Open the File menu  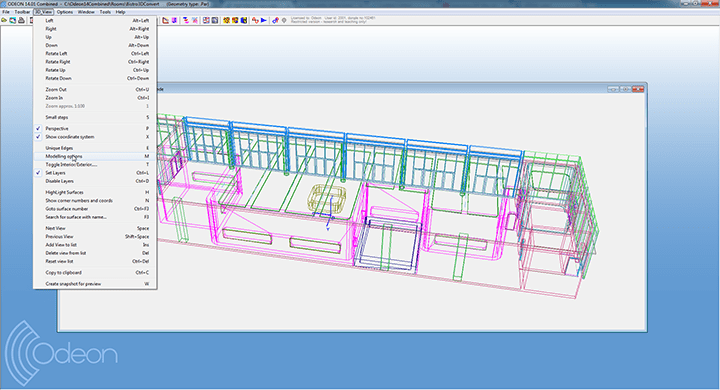point(6,12)
